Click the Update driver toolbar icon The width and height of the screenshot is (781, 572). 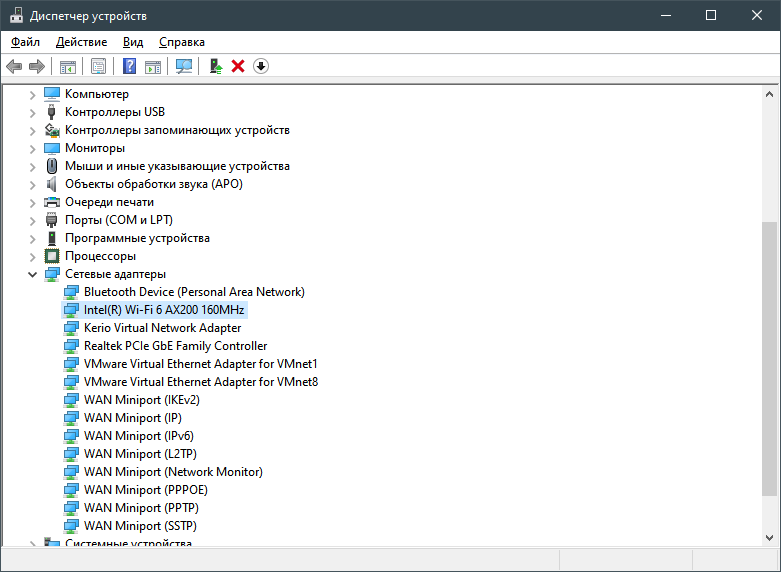[216, 66]
